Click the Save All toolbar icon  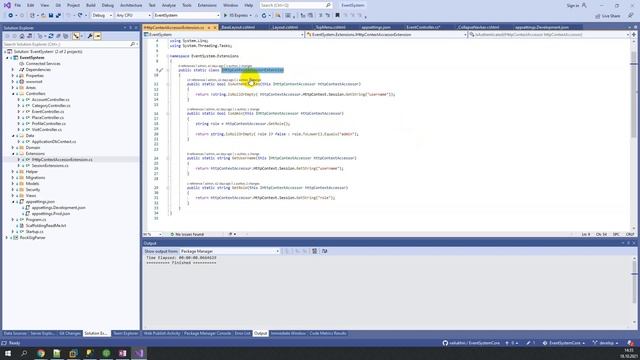[x=58, y=16]
